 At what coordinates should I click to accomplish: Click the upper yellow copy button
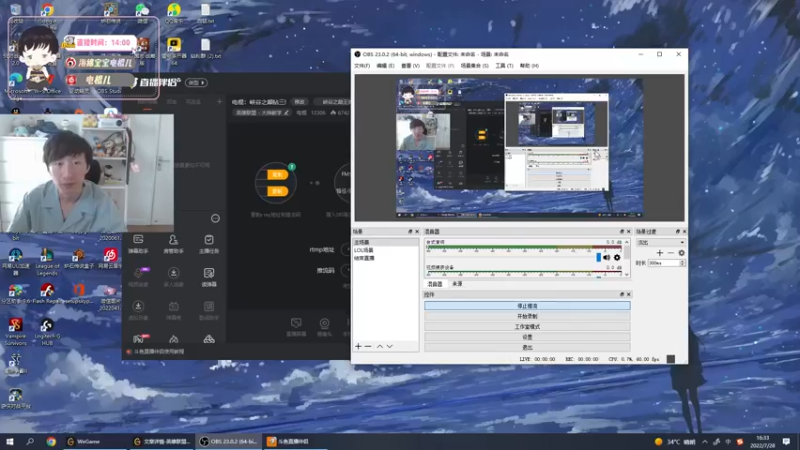coord(277,175)
